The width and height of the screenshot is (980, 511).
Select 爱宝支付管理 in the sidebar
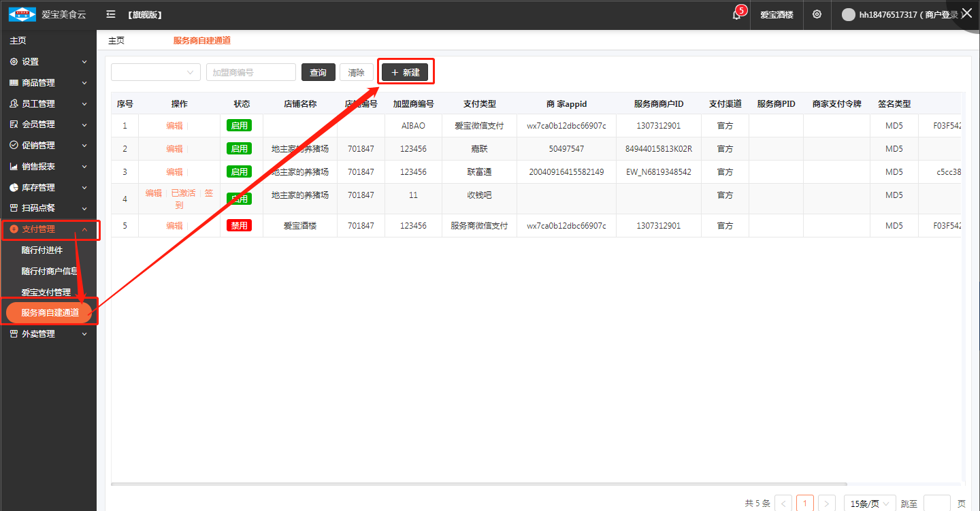tap(46, 293)
